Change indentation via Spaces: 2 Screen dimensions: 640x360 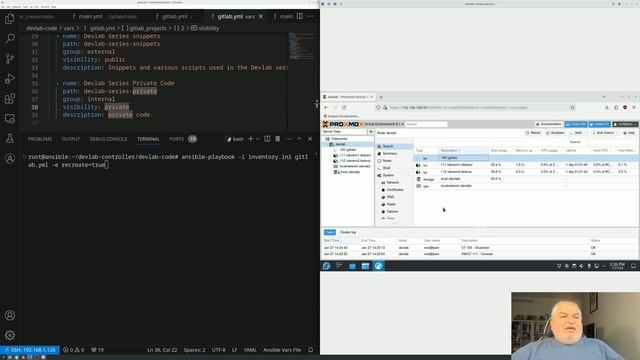coord(194,350)
